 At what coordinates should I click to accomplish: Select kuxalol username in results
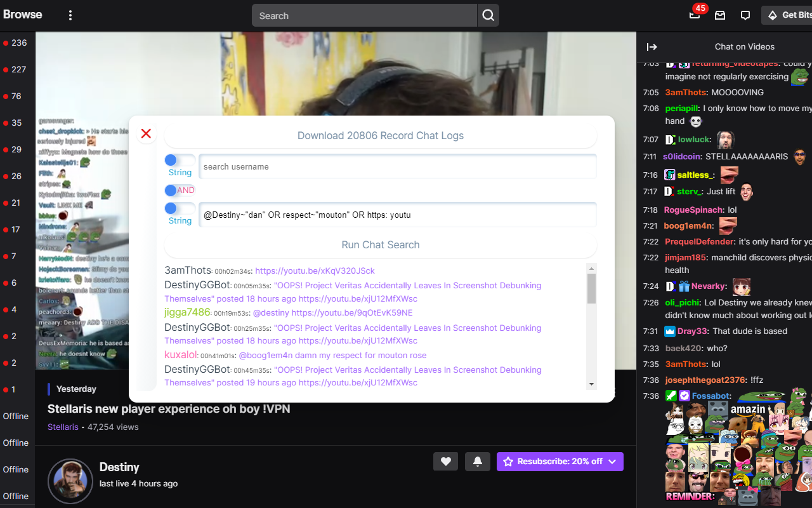tap(180, 355)
